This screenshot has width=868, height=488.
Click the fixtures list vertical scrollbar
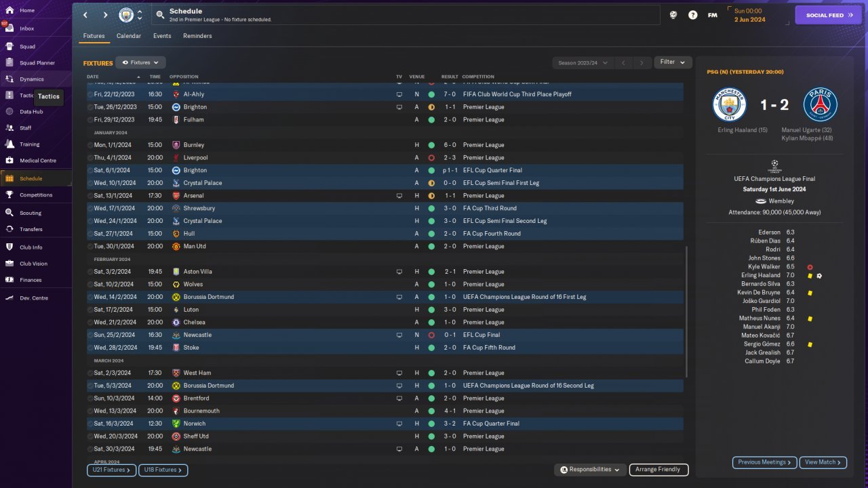tap(686, 312)
